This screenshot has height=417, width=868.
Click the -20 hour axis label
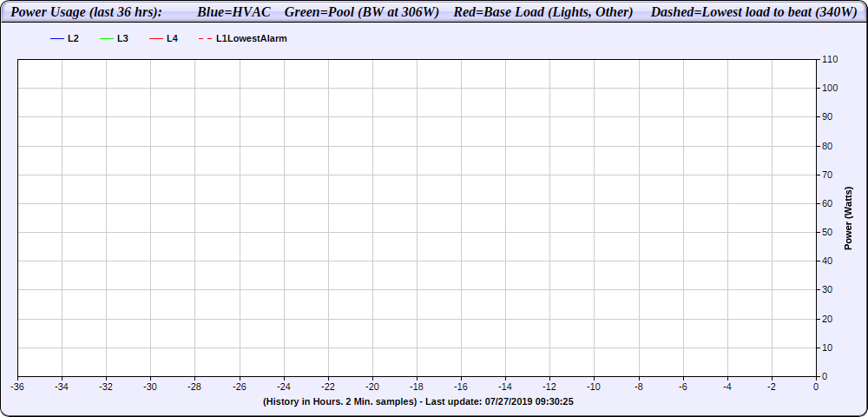372,387
